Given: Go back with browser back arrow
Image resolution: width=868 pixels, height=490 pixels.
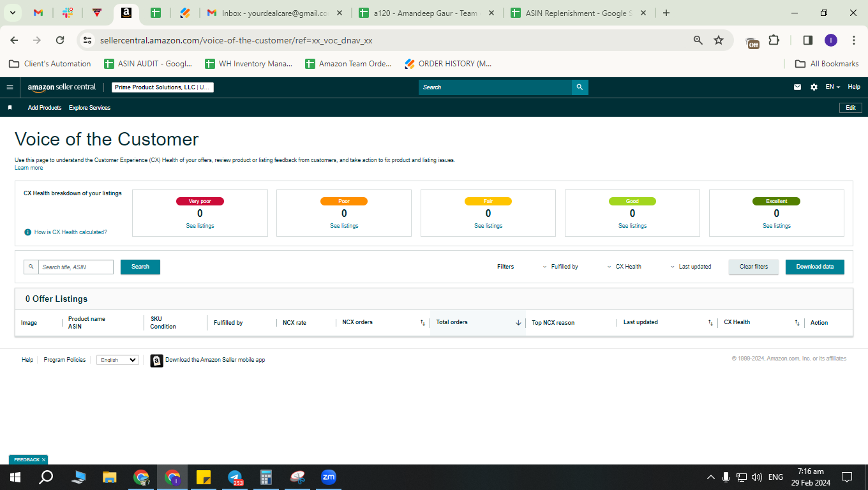Looking at the screenshot, I should (14, 40).
